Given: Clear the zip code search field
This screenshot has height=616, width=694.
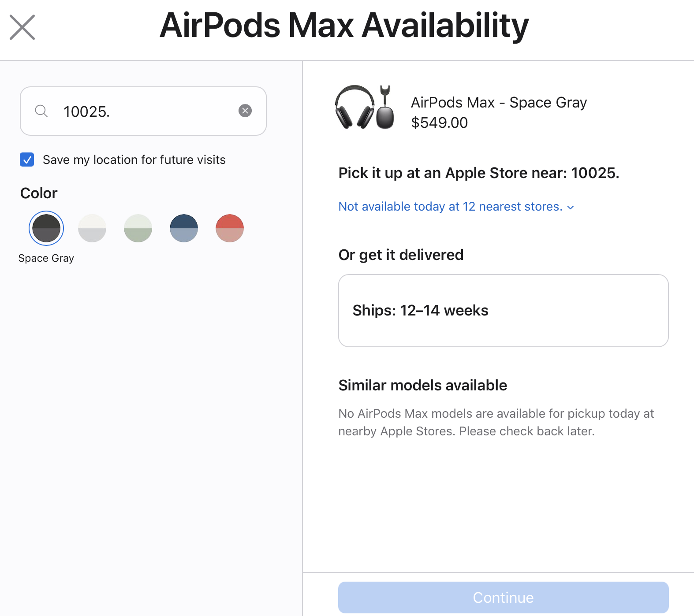Looking at the screenshot, I should pyautogui.click(x=245, y=111).
